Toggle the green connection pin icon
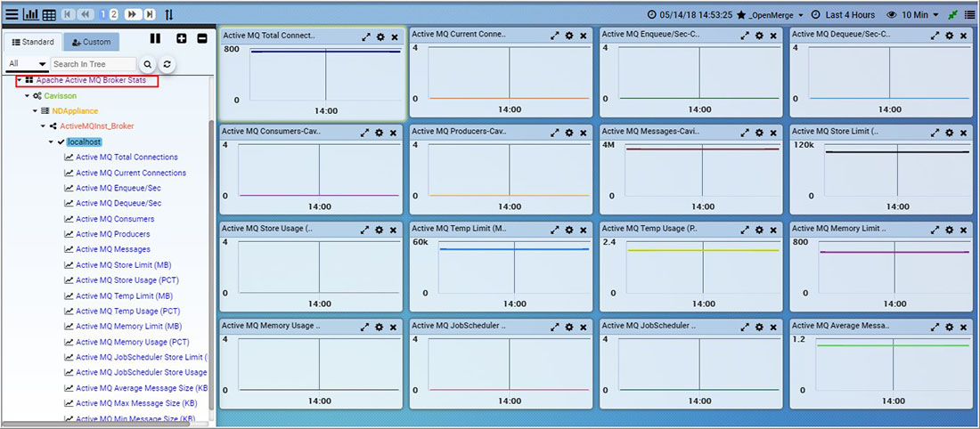The height and width of the screenshot is (429, 980). [952, 14]
